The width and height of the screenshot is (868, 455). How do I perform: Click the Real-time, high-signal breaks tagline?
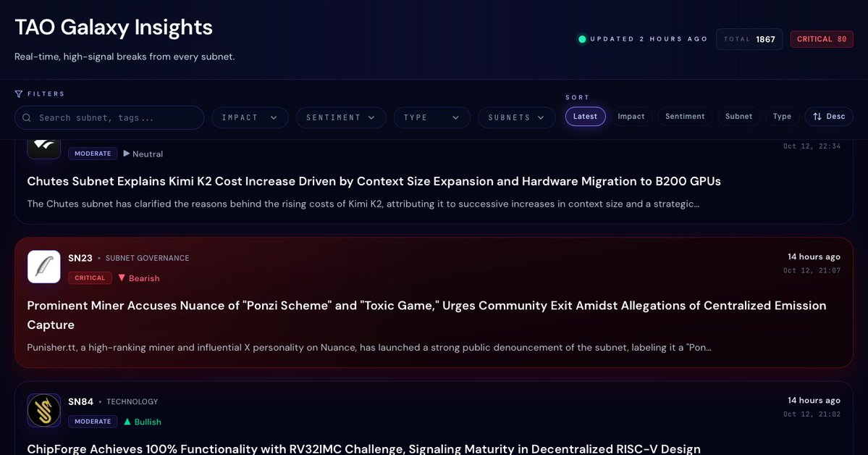125,57
